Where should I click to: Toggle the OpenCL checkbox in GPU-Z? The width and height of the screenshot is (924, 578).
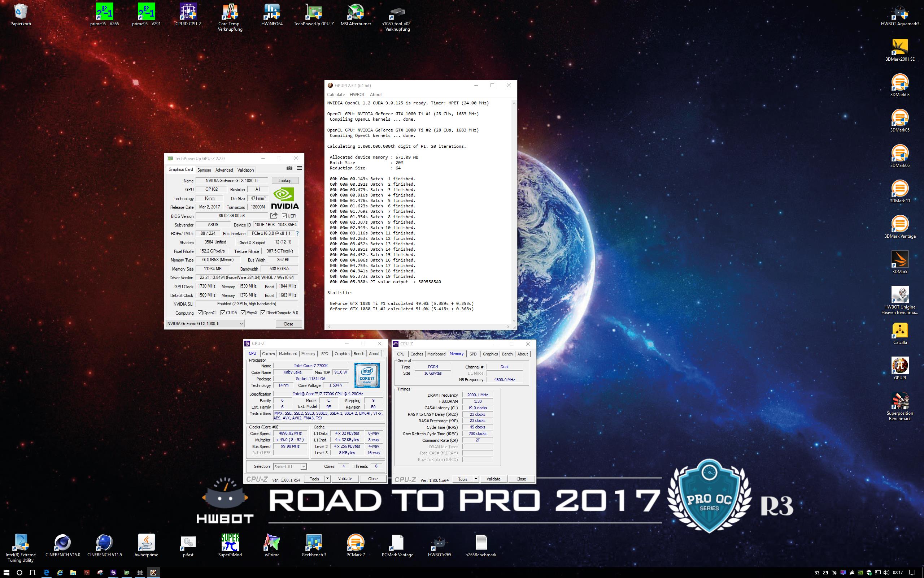(200, 313)
